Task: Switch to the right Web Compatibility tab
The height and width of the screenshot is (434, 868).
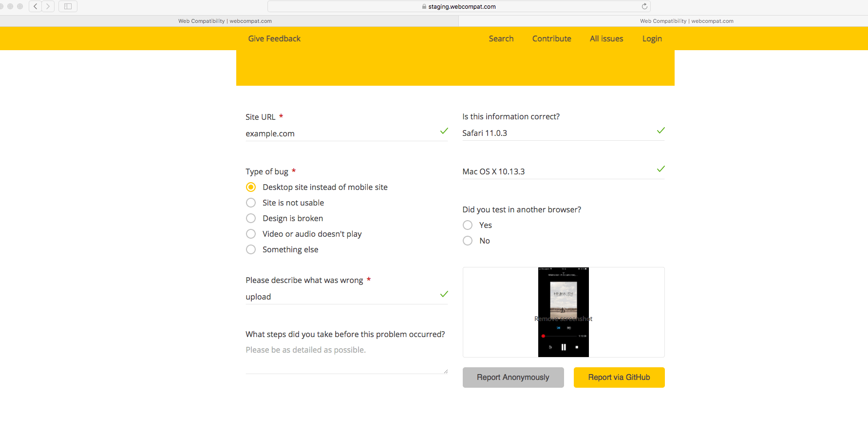Action: tap(687, 21)
